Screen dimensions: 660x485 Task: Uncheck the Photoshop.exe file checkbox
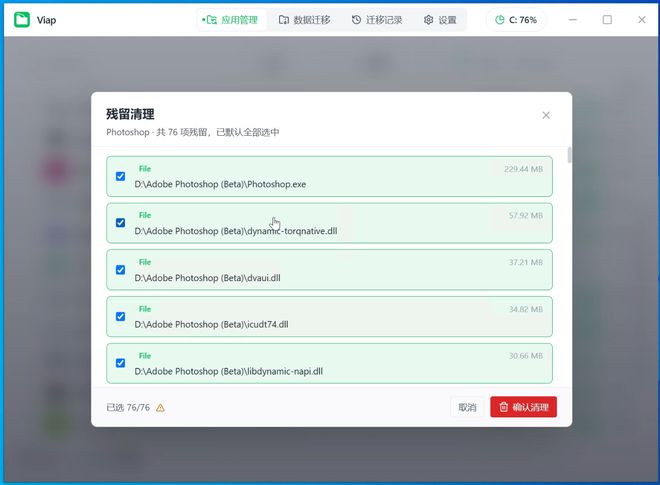click(120, 176)
